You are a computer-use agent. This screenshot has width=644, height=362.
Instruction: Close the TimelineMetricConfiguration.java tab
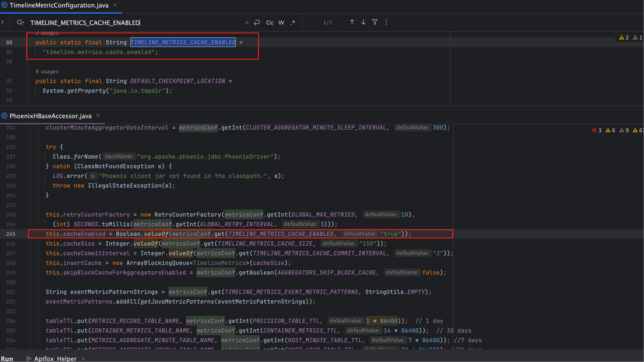click(x=115, y=5)
